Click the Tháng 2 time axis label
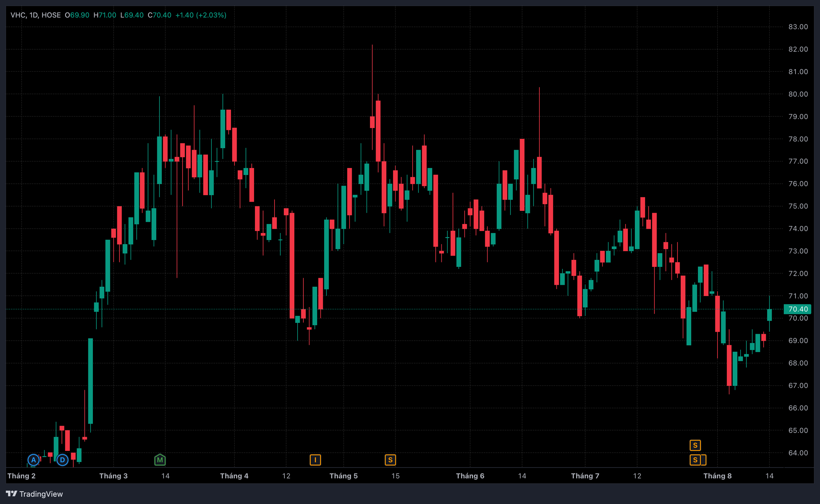 coord(21,476)
